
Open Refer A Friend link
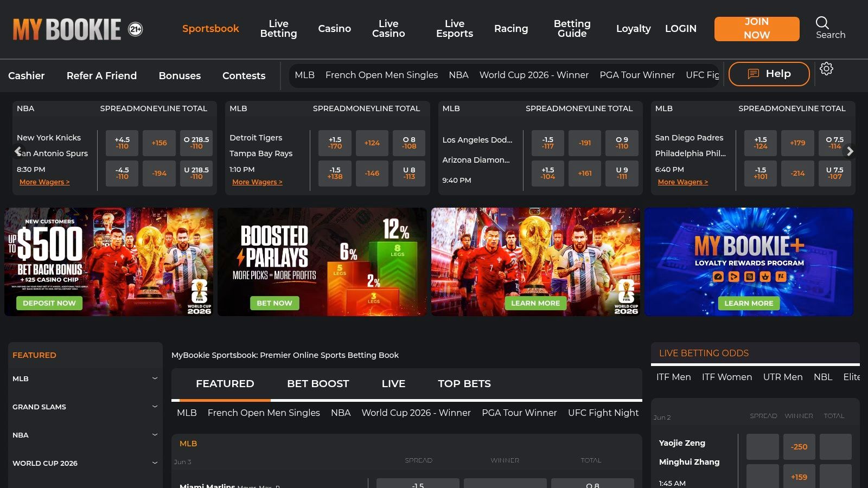pyautogui.click(x=101, y=76)
